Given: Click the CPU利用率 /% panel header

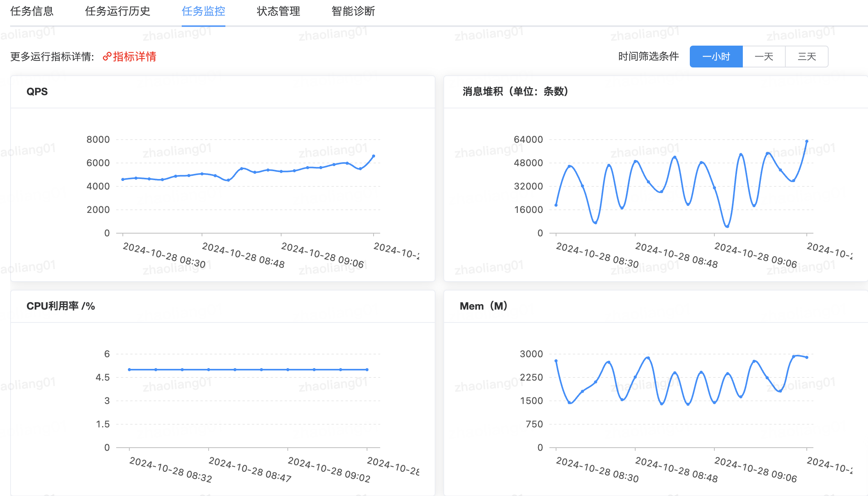Looking at the screenshot, I should click(x=60, y=306).
